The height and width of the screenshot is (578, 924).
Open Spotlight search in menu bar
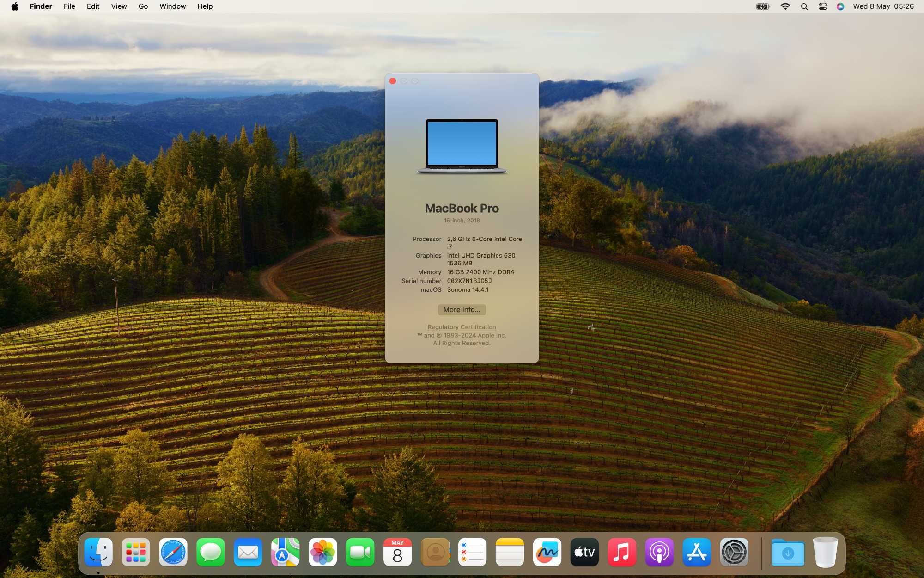804,6
